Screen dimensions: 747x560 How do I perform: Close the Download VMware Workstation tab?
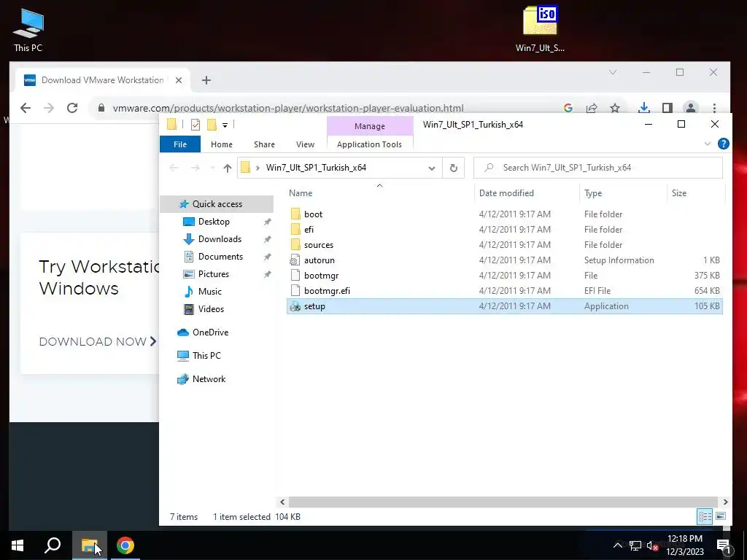pos(179,80)
